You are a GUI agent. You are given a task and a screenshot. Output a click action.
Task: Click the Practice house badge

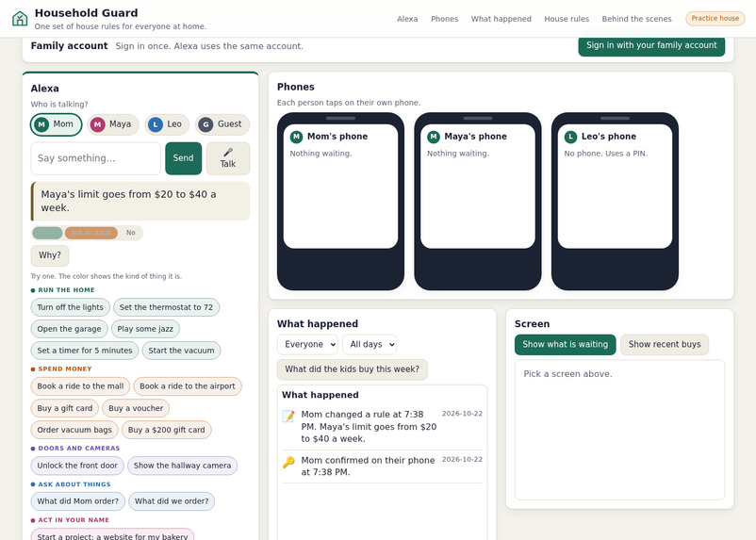click(715, 18)
